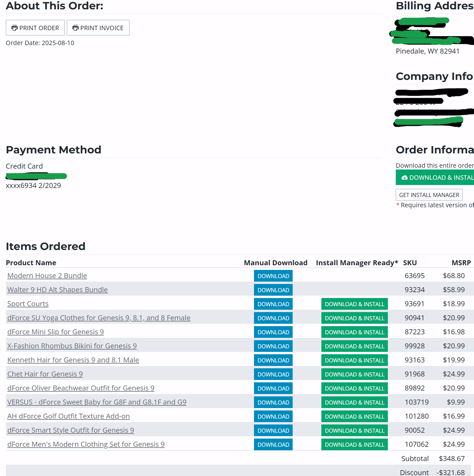Click the SKU value 63695
The width and height of the screenshot is (474, 476).
coord(415,276)
